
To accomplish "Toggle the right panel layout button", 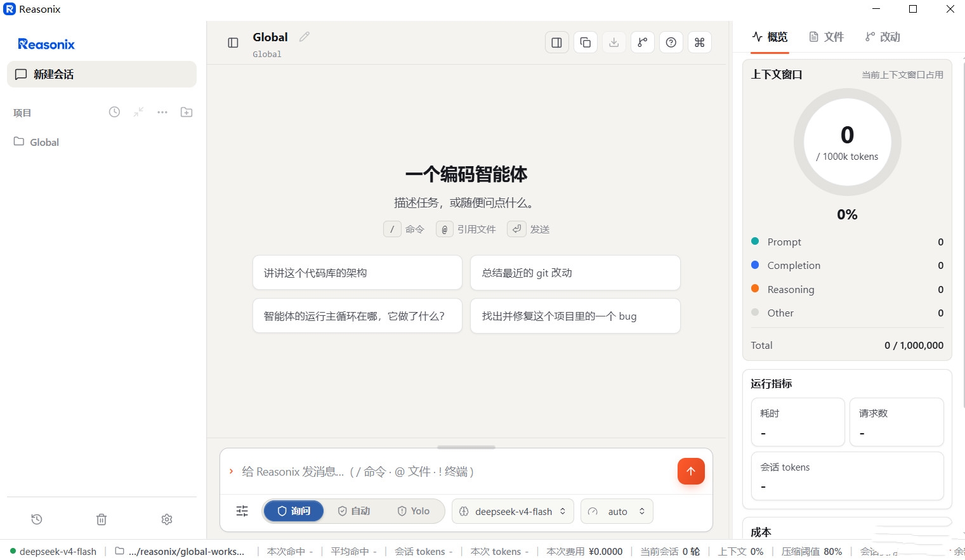I will [x=557, y=42].
